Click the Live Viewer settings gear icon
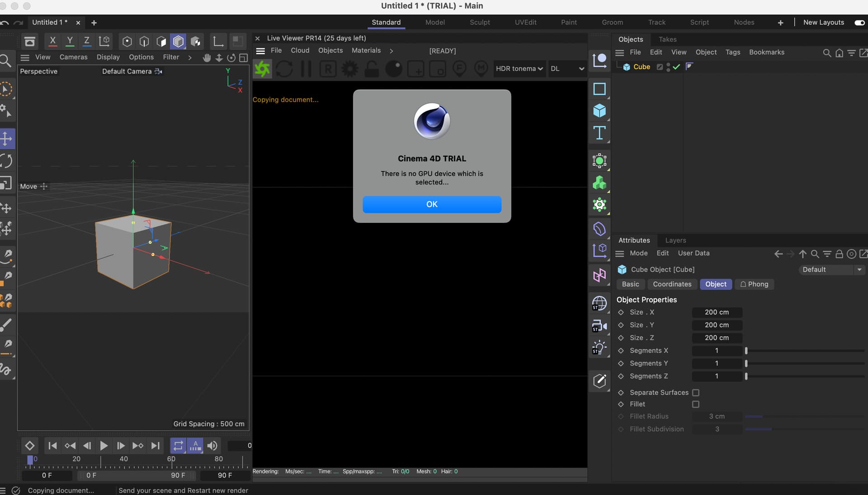Viewport: 868px width, 495px height. (349, 69)
